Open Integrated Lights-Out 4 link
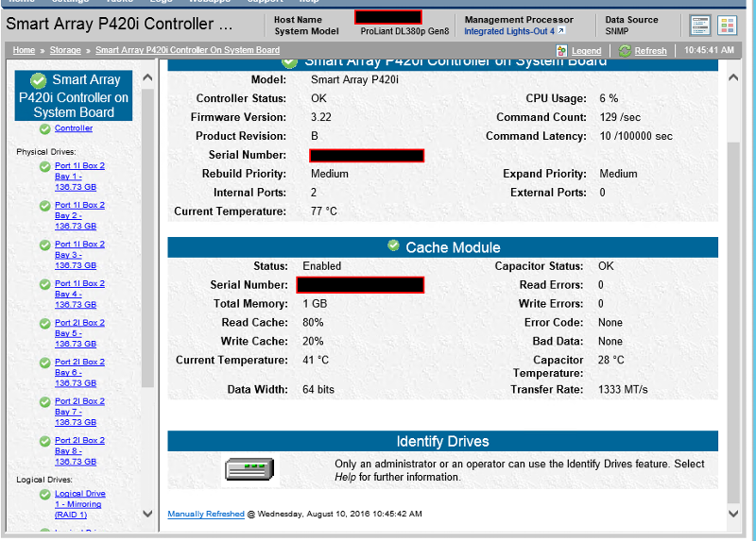The width and height of the screenshot is (756, 541). 509,31
